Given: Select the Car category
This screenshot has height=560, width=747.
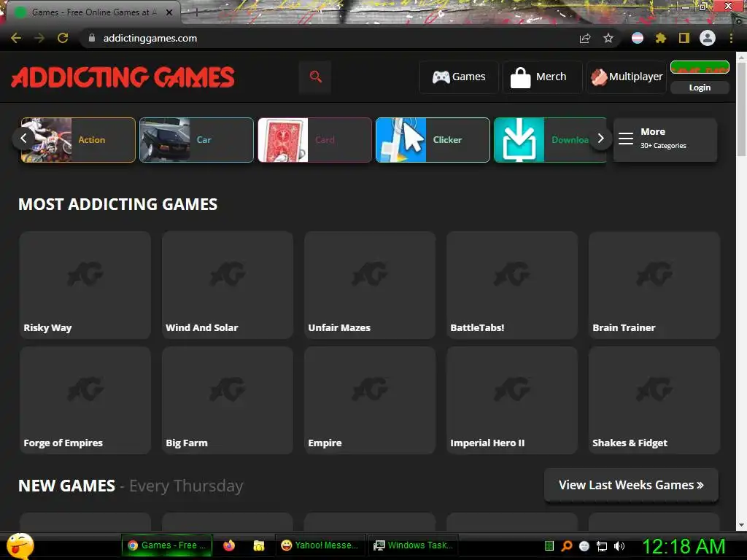Looking at the screenshot, I should pos(196,140).
